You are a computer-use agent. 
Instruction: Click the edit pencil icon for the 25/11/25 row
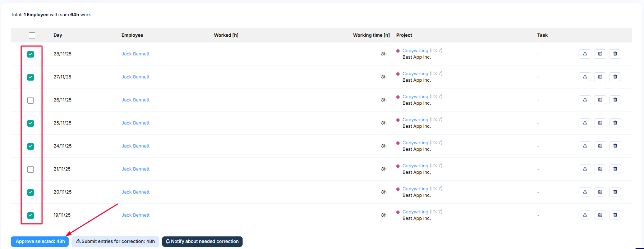[600, 123]
